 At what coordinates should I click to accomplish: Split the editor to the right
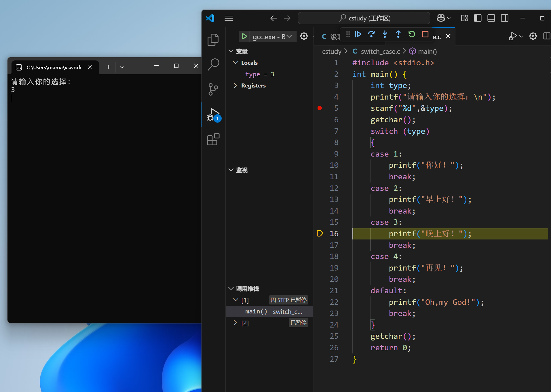tap(546, 36)
